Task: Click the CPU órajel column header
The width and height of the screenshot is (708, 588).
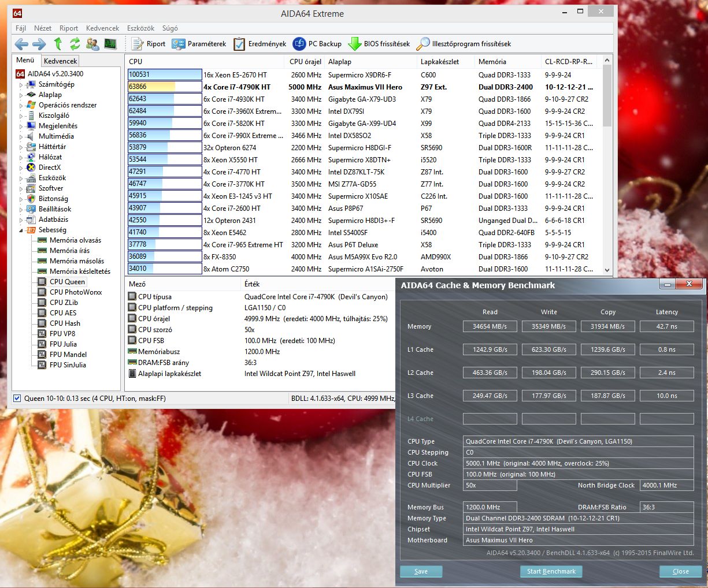Action: point(306,61)
